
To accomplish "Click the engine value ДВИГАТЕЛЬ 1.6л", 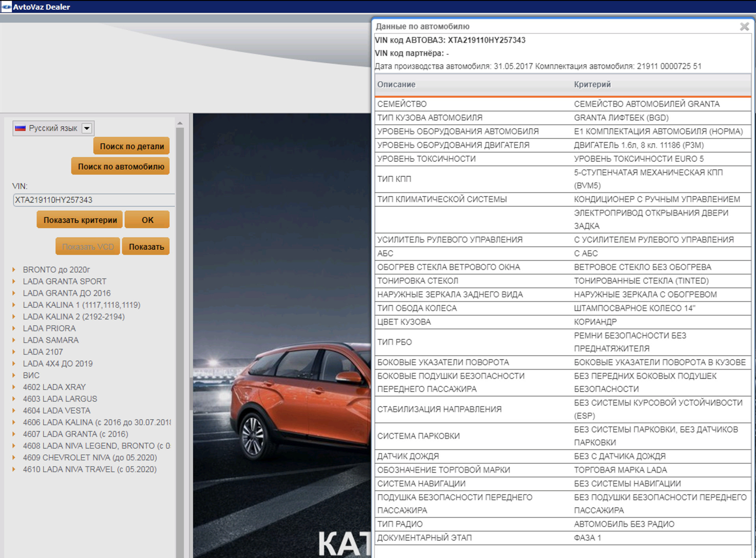I will [x=639, y=145].
